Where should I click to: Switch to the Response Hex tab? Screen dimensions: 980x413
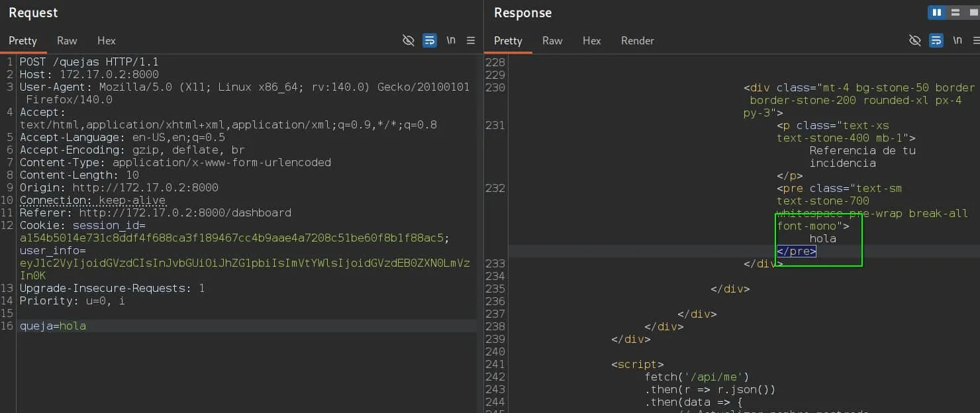592,40
